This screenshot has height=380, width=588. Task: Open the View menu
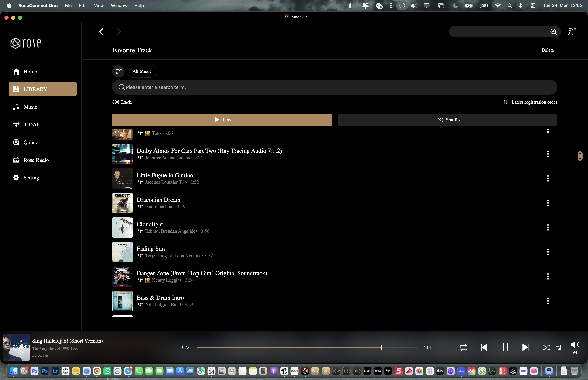[99, 5]
